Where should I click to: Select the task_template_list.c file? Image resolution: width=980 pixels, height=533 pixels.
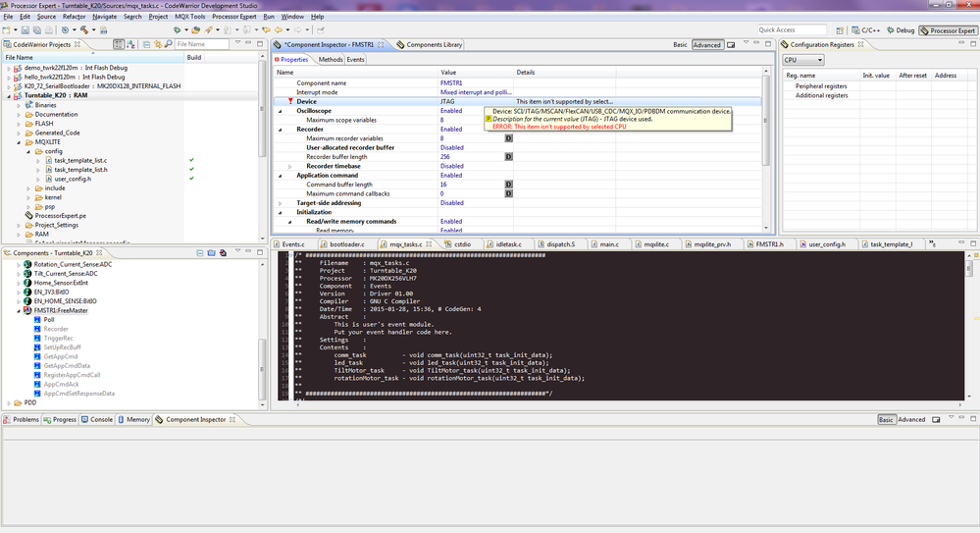coord(80,160)
